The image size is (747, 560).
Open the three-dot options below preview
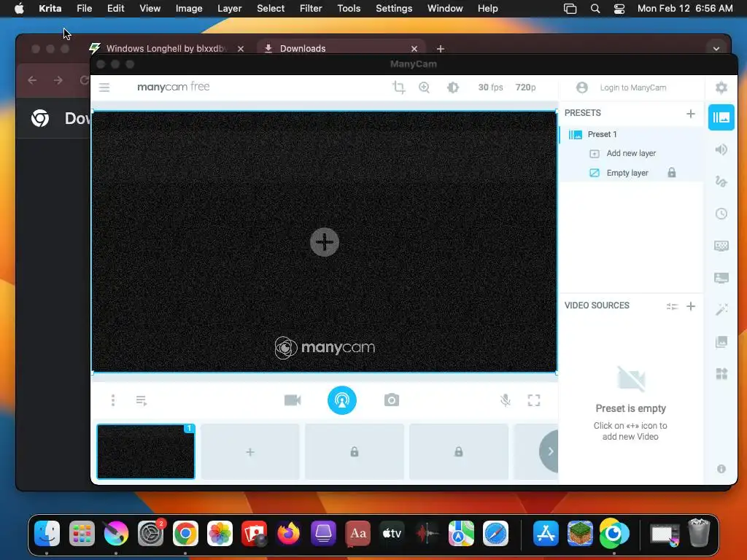tap(113, 400)
